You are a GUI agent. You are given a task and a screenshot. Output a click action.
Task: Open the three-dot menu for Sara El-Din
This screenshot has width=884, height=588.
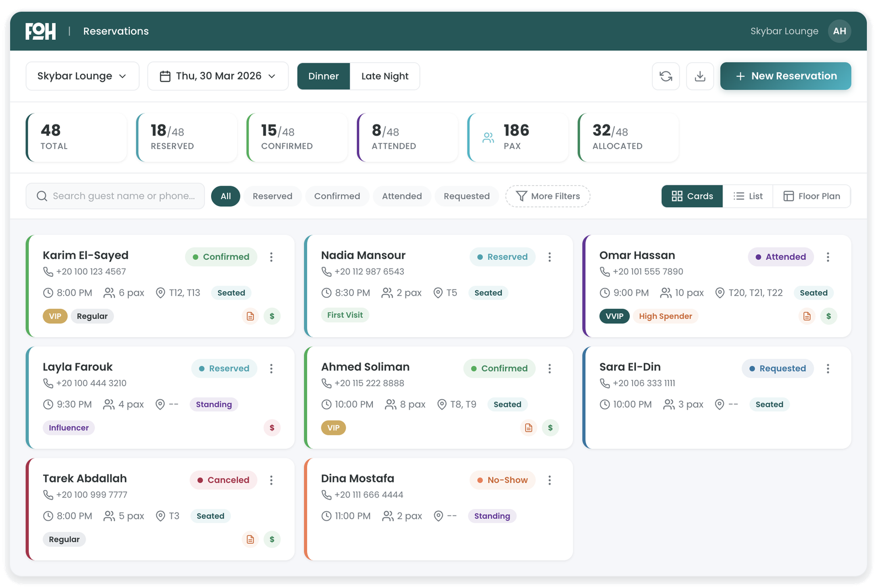[x=828, y=369]
